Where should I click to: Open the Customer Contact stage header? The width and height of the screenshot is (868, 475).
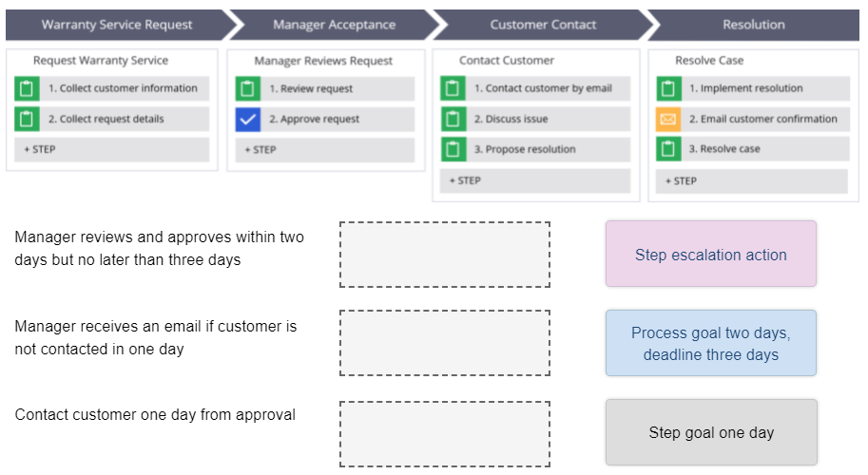pyautogui.click(x=543, y=25)
